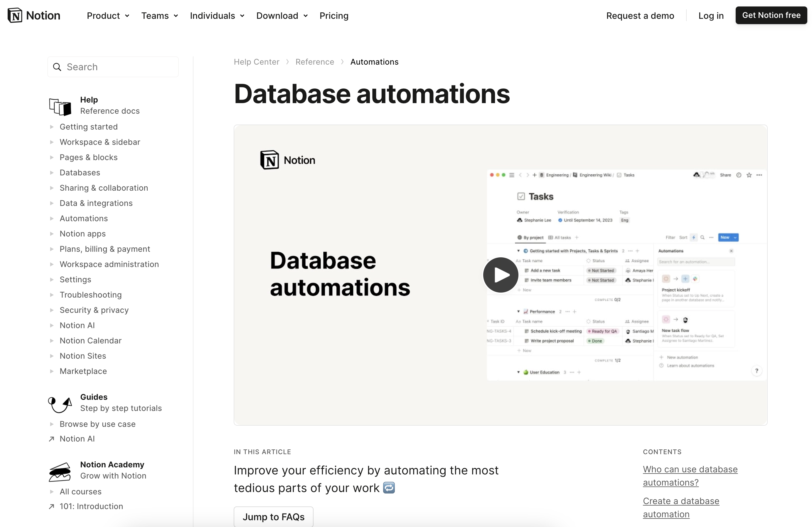Viewport: 812px width, 527px height.
Task: Open the Download dropdown menu
Action: [282, 16]
